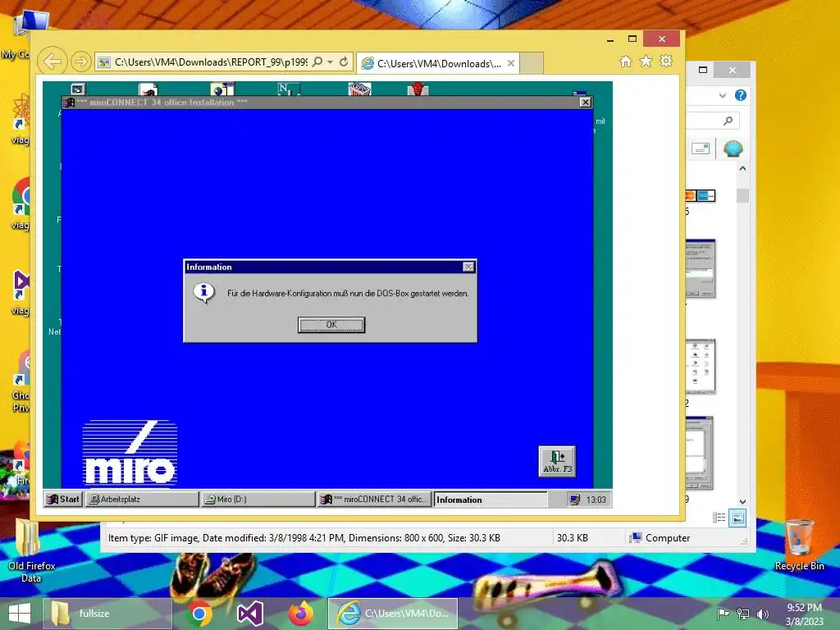840x630 pixels.
Task: Close the C:\Users\VM4\Downloads IE tab
Action: [x=511, y=63]
